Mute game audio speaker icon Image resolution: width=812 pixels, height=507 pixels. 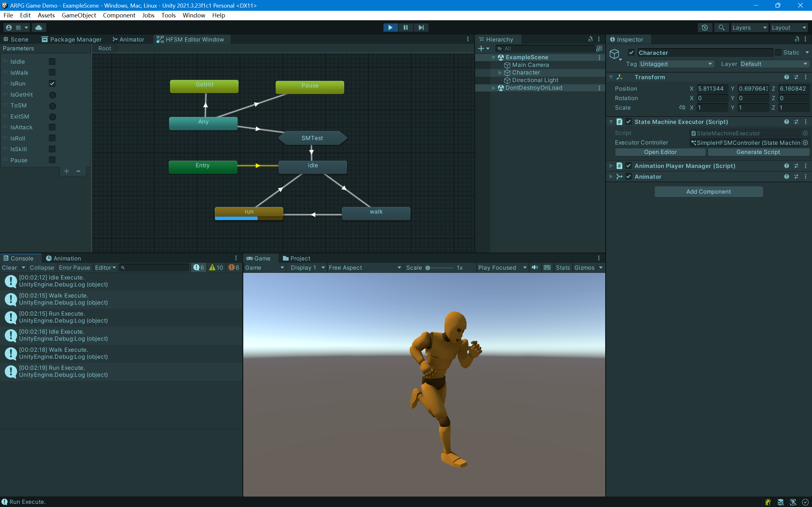534,267
